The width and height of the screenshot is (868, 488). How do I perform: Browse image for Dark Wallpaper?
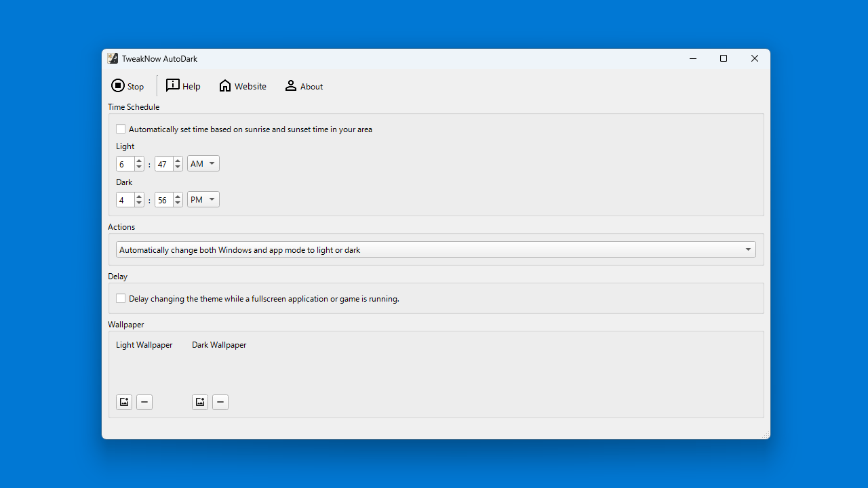point(200,402)
